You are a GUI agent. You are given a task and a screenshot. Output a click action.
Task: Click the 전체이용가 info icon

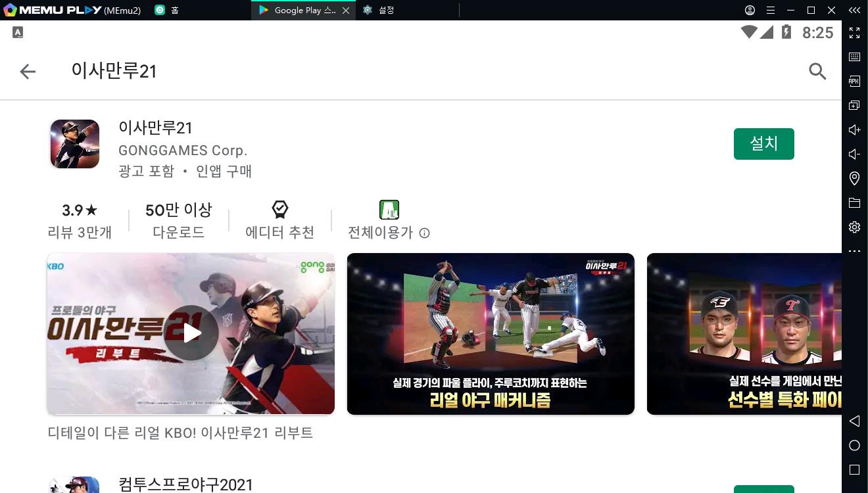(x=425, y=233)
